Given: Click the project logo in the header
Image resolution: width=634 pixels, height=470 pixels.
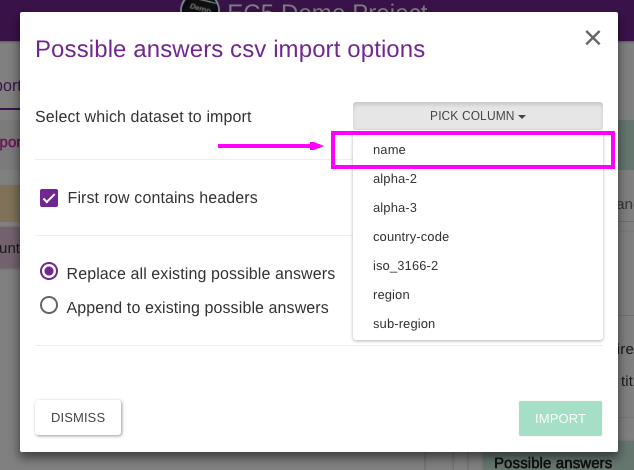Looking at the screenshot, I should pyautogui.click(x=200, y=8).
